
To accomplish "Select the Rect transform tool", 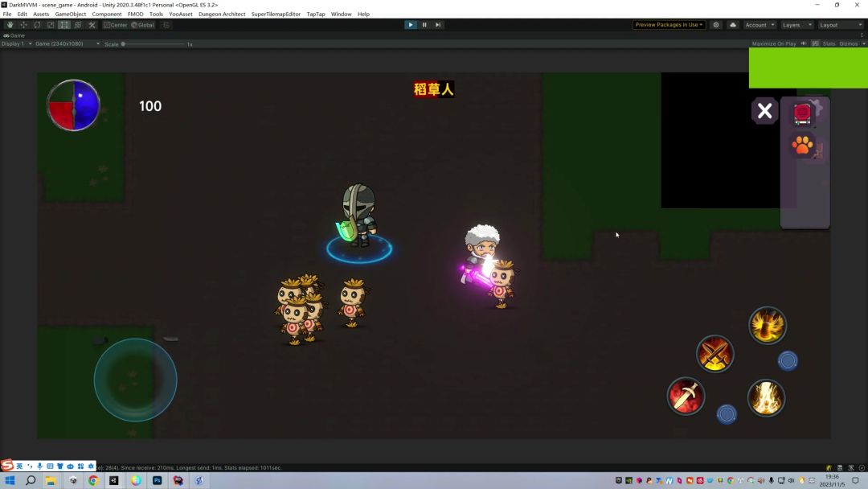I will tap(63, 25).
